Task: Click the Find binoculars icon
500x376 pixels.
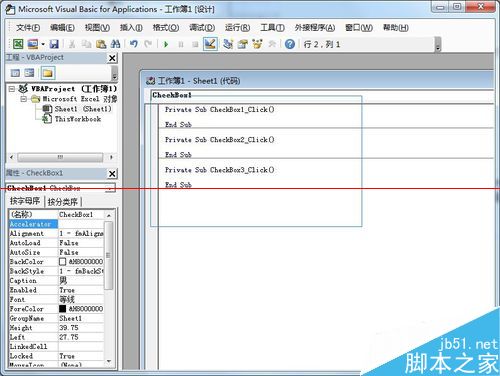Action: tap(115, 44)
